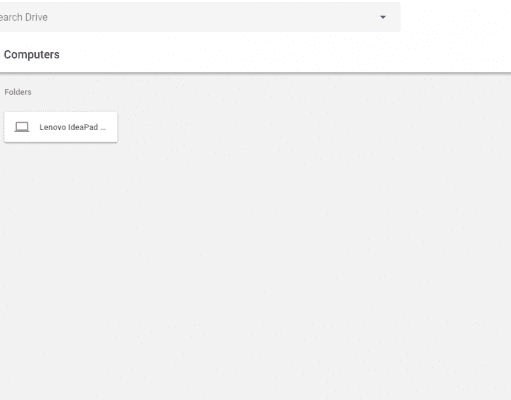Screen dimensions: 511x400
Task: Select the computer icon in folder card
Action: tap(22, 127)
